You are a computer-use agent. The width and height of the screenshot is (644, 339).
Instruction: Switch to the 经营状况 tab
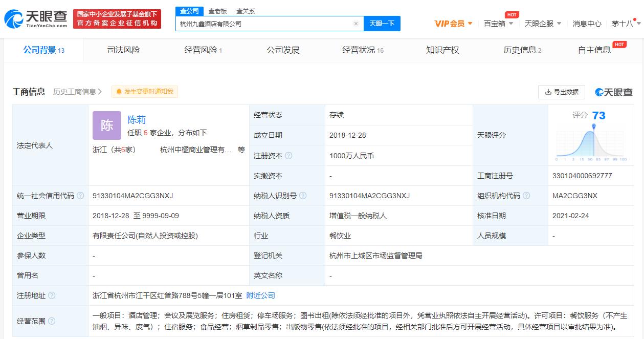pos(363,50)
